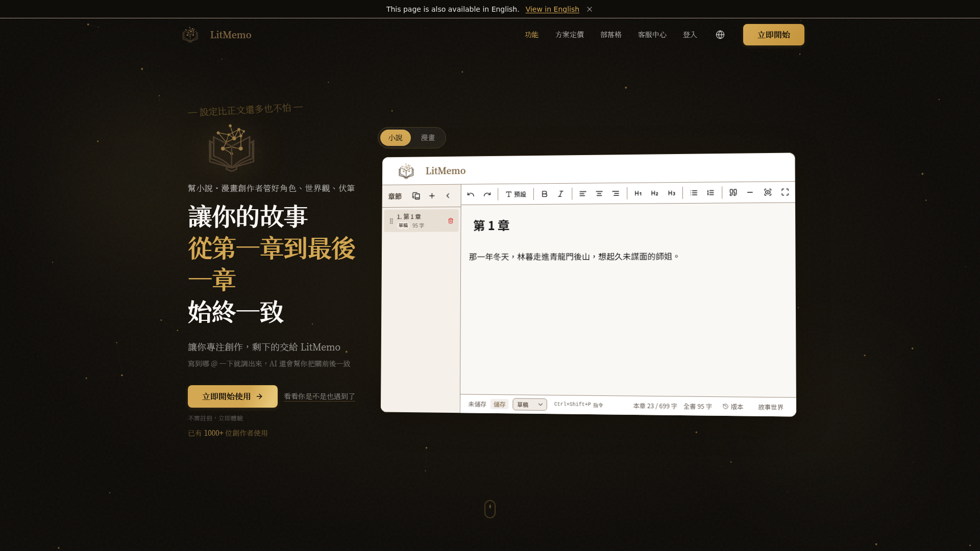Click the redo icon in editor toolbar

click(x=487, y=194)
